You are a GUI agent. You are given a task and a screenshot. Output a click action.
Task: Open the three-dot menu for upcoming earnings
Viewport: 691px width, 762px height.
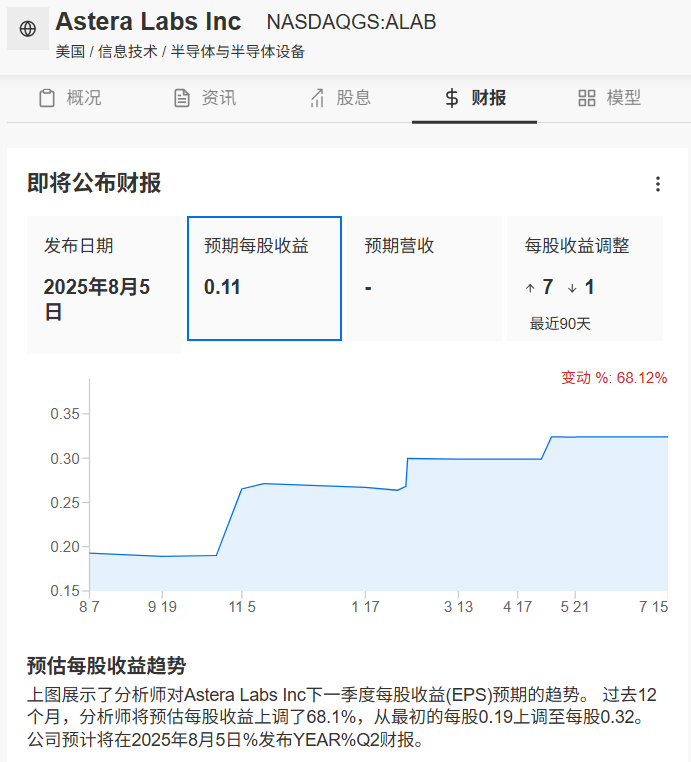[x=657, y=184]
